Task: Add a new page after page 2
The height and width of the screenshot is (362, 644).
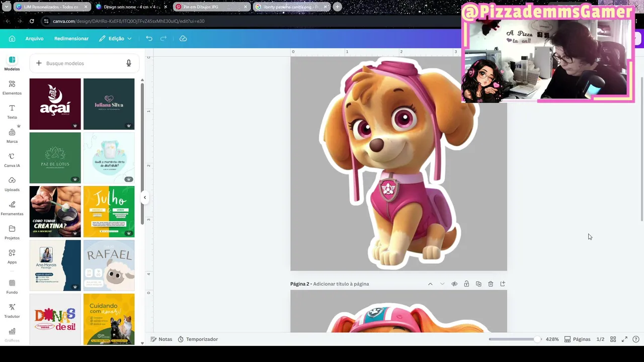Action: click(x=503, y=284)
